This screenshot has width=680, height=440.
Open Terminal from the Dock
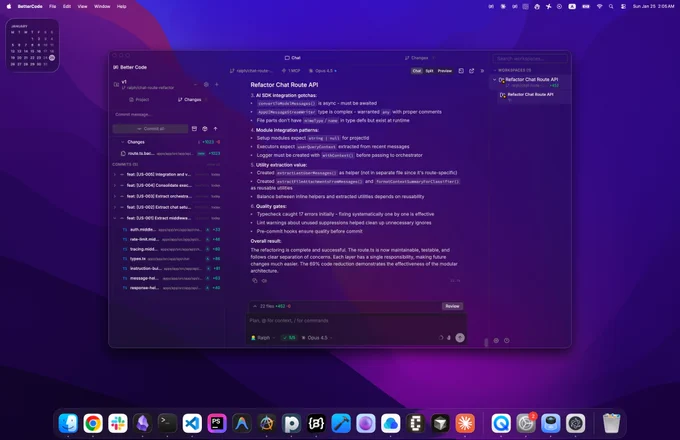click(x=167, y=424)
